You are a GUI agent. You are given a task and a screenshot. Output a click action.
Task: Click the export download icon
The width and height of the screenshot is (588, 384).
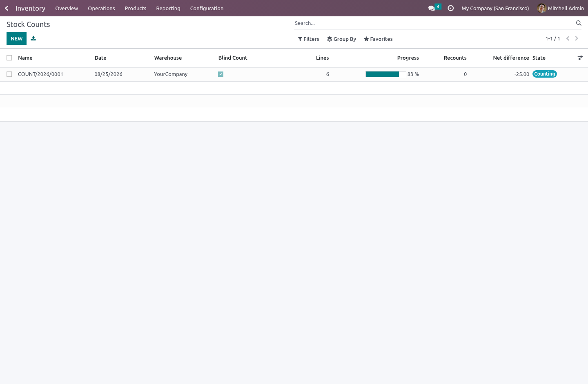point(33,38)
